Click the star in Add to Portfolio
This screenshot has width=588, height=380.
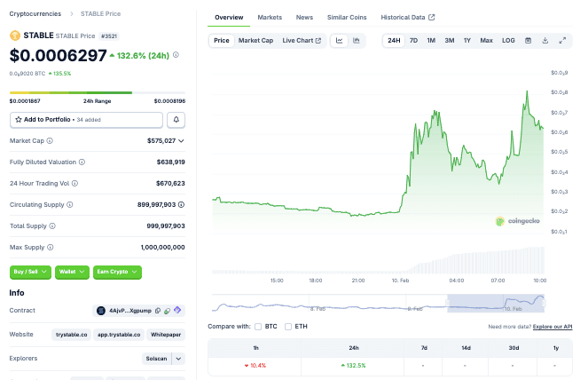pos(19,119)
